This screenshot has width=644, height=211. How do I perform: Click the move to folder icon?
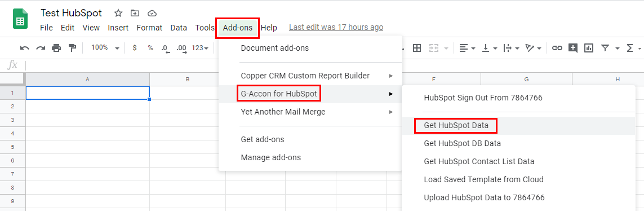[x=135, y=13]
